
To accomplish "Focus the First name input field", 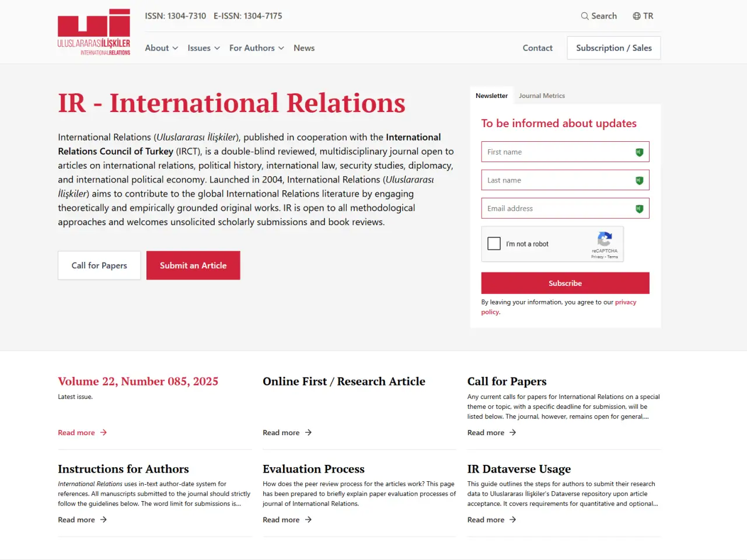I will tap(565, 152).
